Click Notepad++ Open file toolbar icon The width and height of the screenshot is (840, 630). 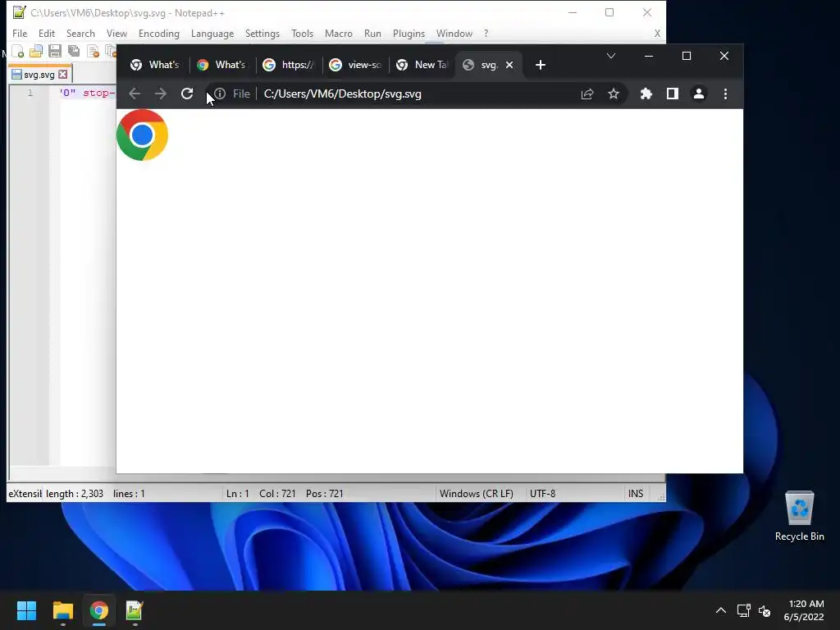36,52
